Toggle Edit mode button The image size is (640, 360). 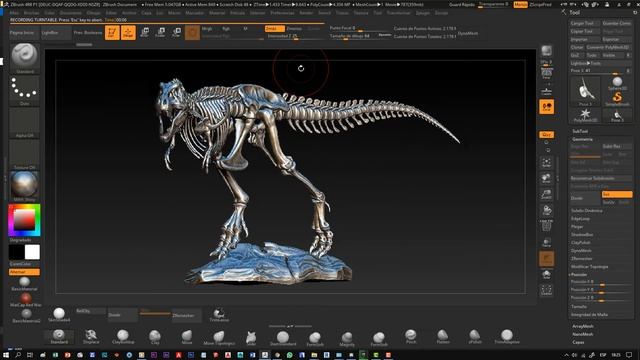[x=112, y=33]
